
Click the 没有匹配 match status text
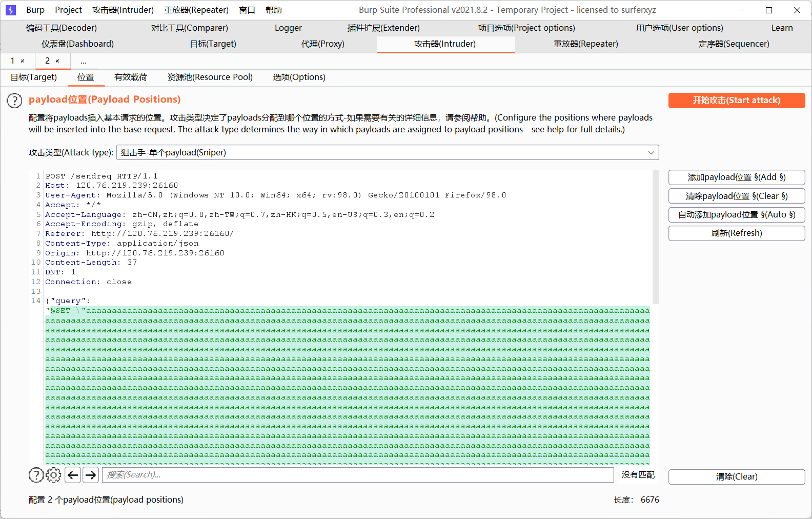[638, 475]
